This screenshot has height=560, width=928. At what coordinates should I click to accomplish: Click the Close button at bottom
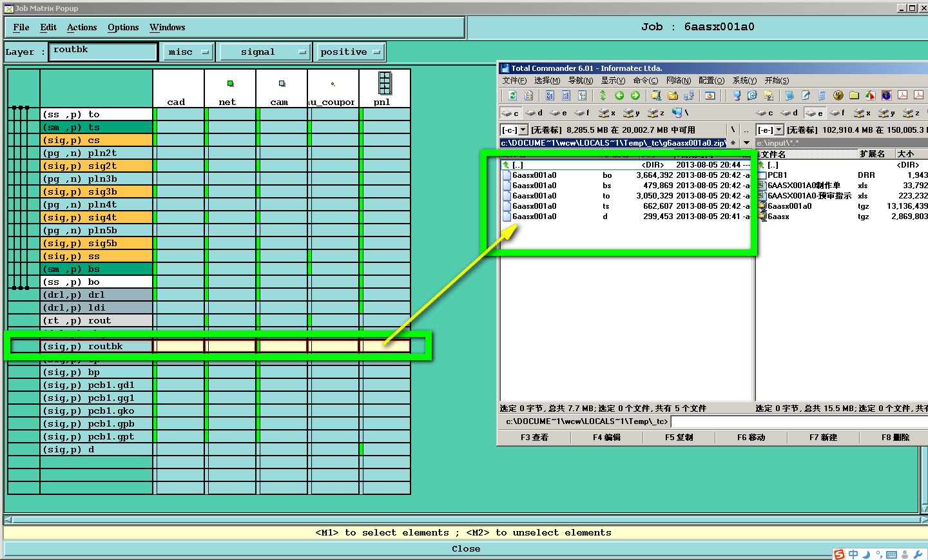coord(466,549)
